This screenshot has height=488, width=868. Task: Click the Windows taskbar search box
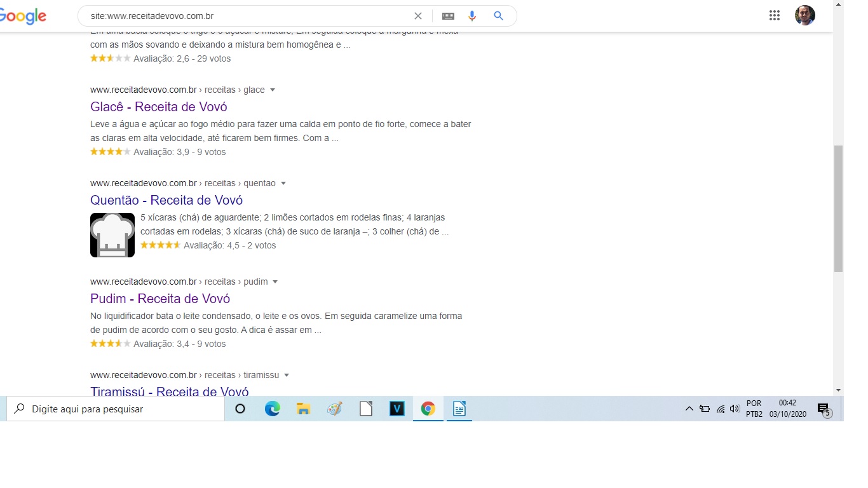coord(116,409)
